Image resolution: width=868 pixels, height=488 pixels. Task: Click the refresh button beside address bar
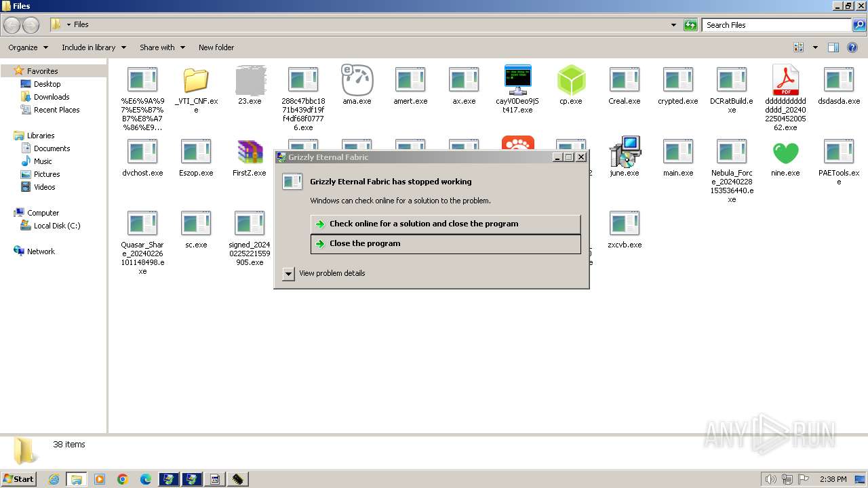click(x=690, y=25)
